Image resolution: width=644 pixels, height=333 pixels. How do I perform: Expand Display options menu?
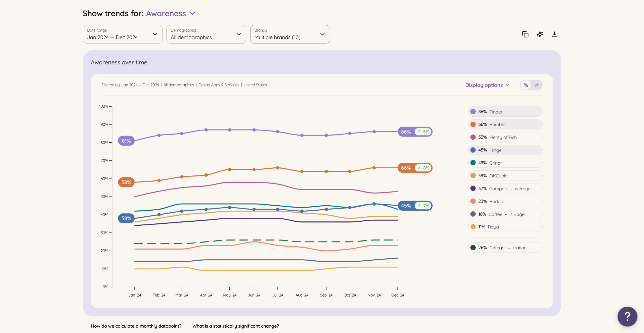click(487, 85)
